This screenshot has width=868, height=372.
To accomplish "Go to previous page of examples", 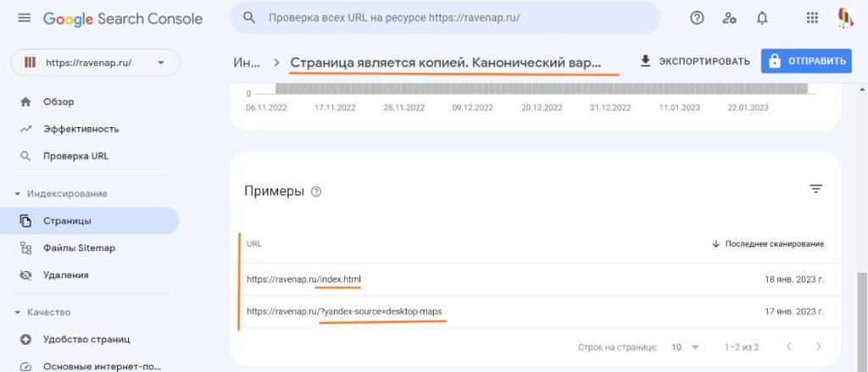I will pyautogui.click(x=789, y=347).
